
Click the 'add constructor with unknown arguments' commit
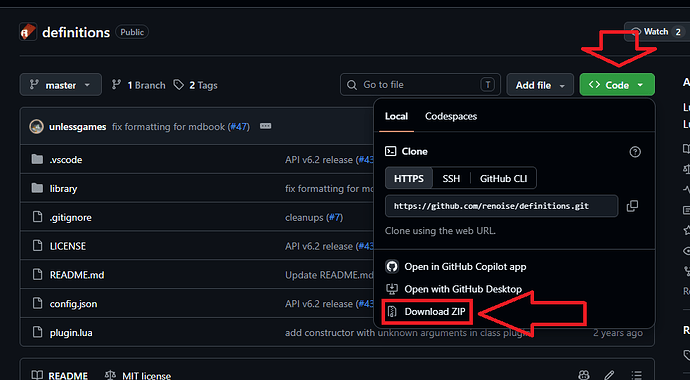407,333
